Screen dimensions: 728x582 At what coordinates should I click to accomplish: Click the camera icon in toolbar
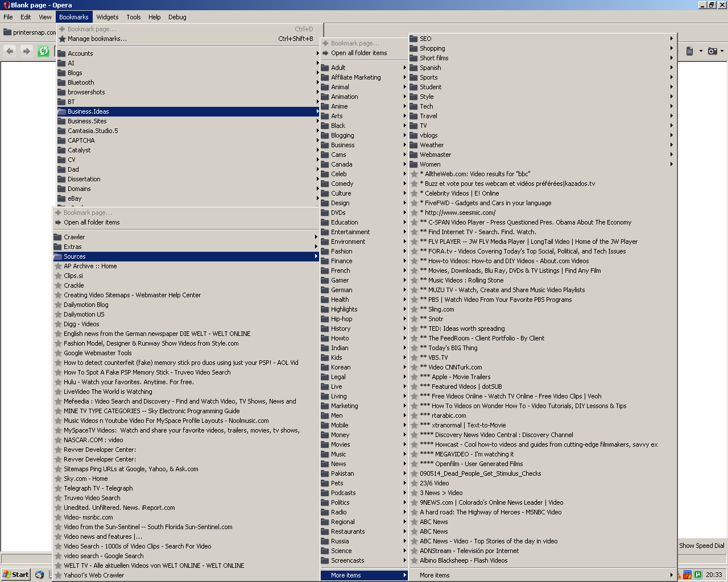click(712, 51)
